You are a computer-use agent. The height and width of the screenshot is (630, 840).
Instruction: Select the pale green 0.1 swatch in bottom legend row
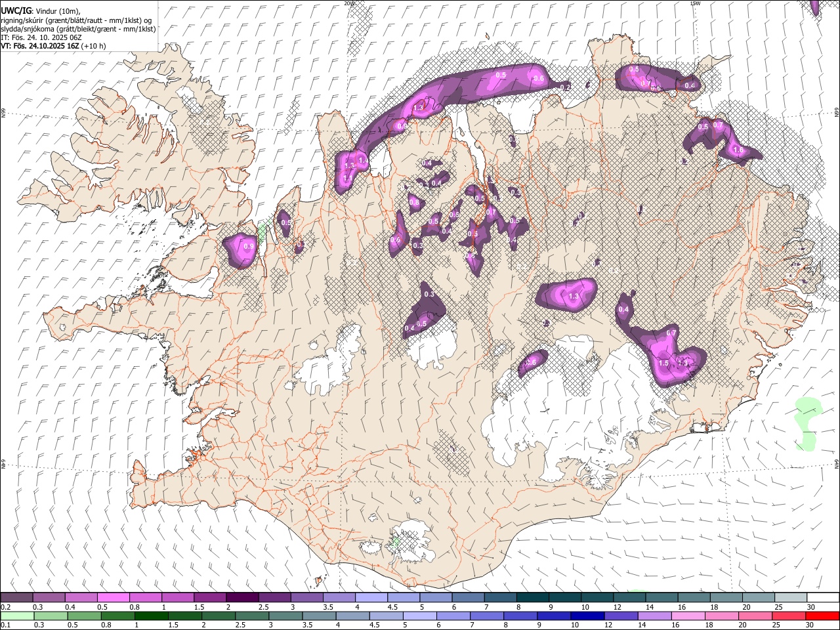click(x=16, y=616)
